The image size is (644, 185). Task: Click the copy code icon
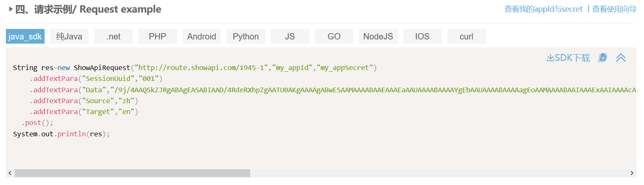pos(602,58)
